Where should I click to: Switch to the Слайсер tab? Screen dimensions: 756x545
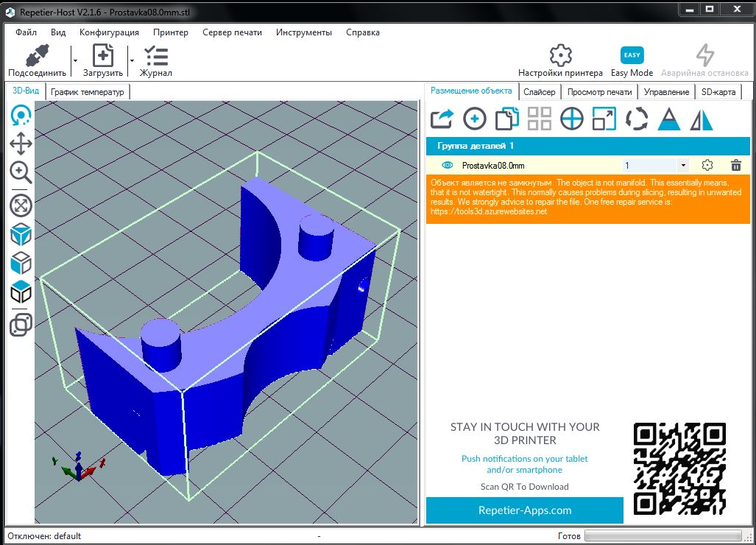[539, 91]
